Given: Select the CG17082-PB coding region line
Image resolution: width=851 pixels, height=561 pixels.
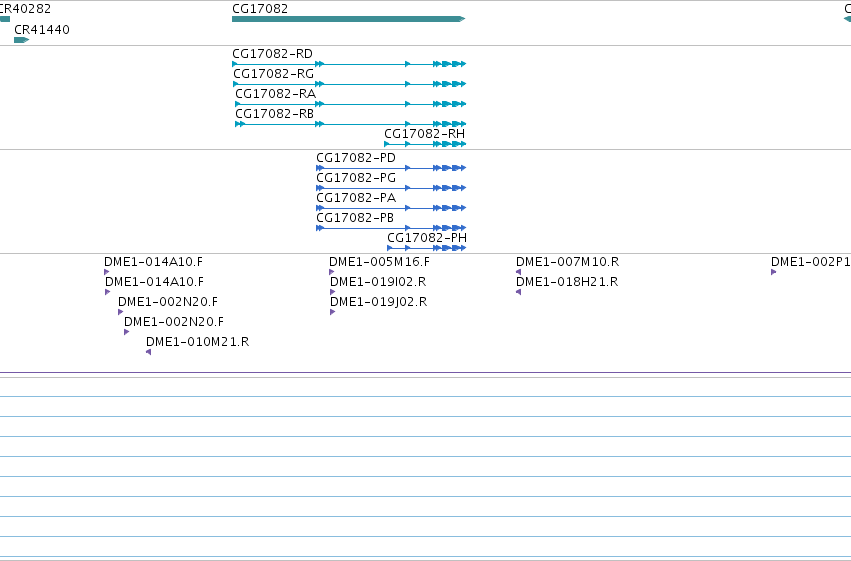Looking at the screenshot, I should click(391, 228).
